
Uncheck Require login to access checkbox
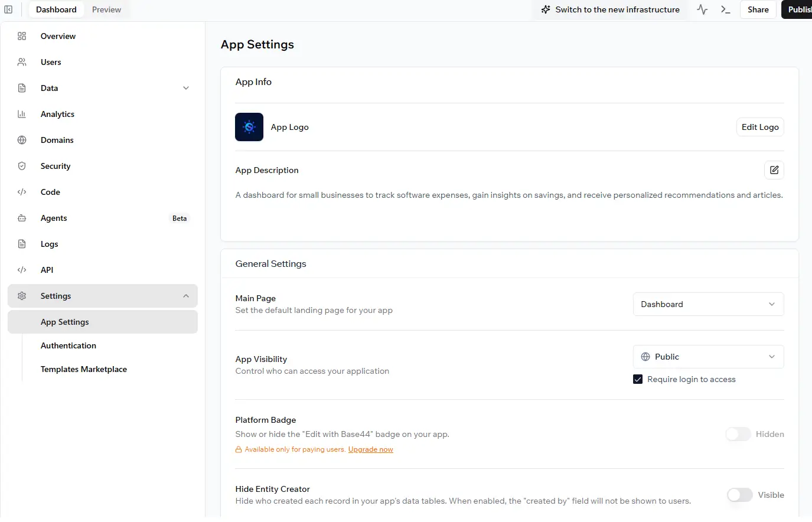click(x=638, y=379)
